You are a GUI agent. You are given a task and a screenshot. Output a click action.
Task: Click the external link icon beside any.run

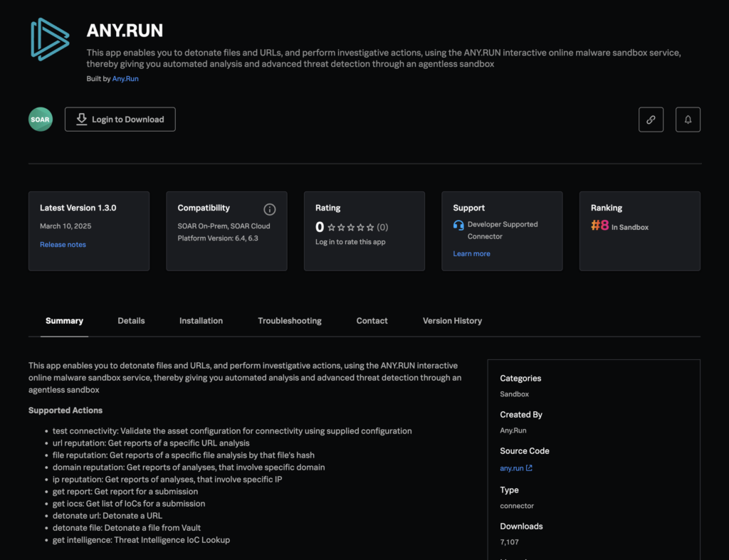coord(529,468)
